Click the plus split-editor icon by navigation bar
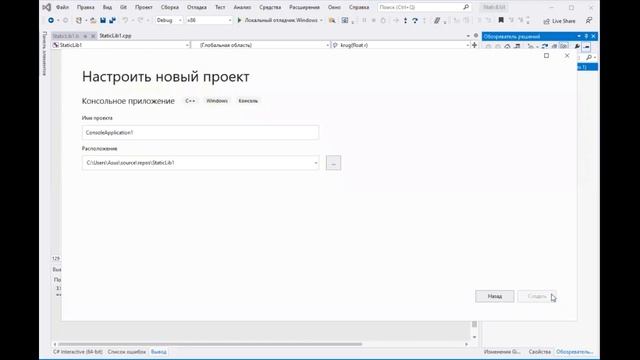 coord(474,45)
